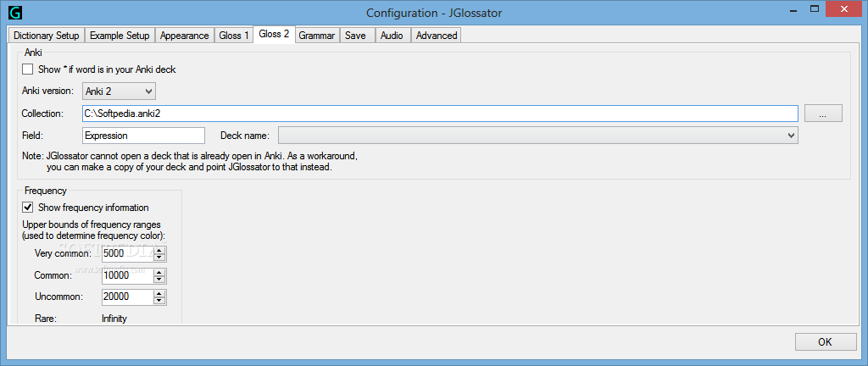The image size is (868, 366).
Task: Click the Common value field 10000
Action: click(128, 275)
